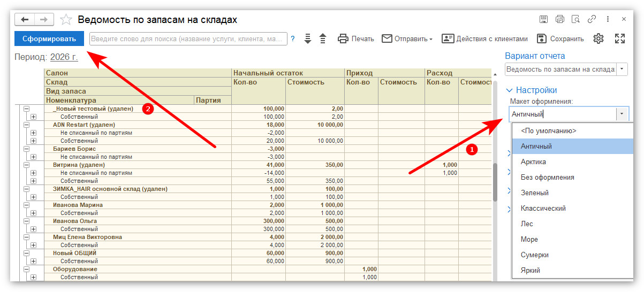Open Макет оформления dropdown arrow
This screenshot has height=292, width=644.
point(622,113)
